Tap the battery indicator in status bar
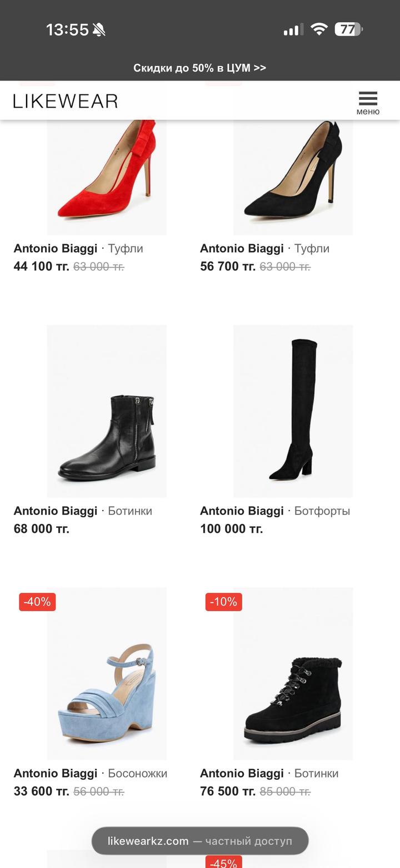This screenshot has width=400, height=868. tap(348, 29)
